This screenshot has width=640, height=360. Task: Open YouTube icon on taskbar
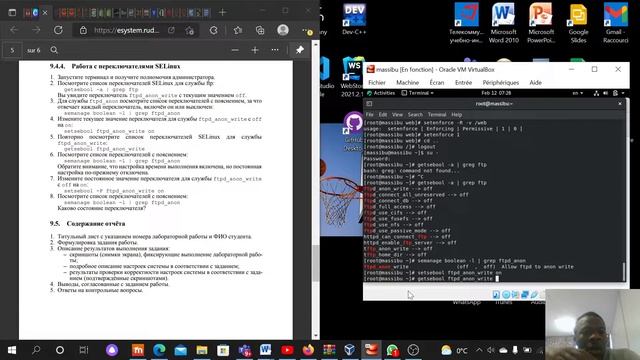[287, 350]
